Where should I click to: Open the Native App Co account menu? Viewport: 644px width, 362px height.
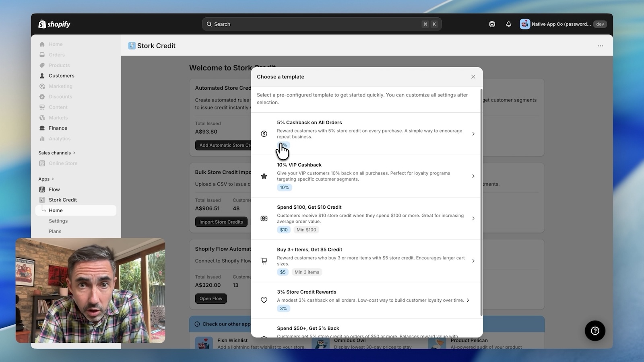pyautogui.click(x=563, y=24)
